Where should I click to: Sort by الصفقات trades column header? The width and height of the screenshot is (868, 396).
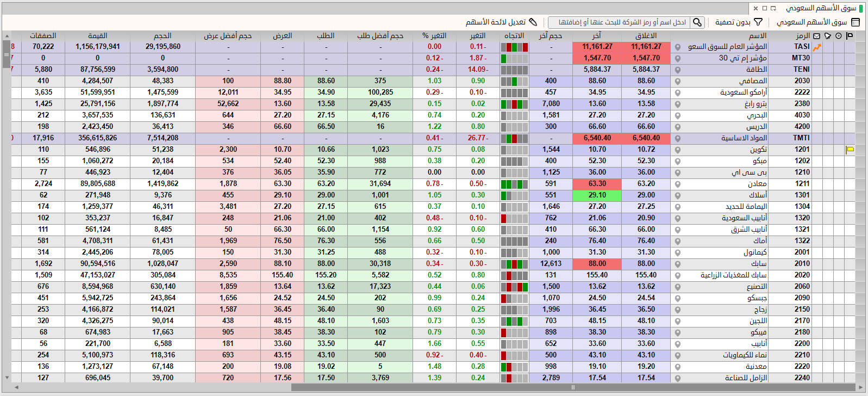pyautogui.click(x=43, y=36)
